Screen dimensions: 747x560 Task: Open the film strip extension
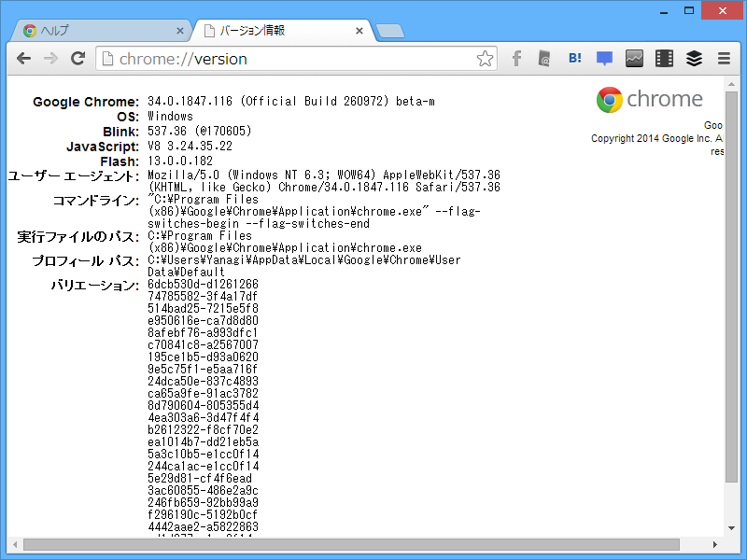(664, 58)
